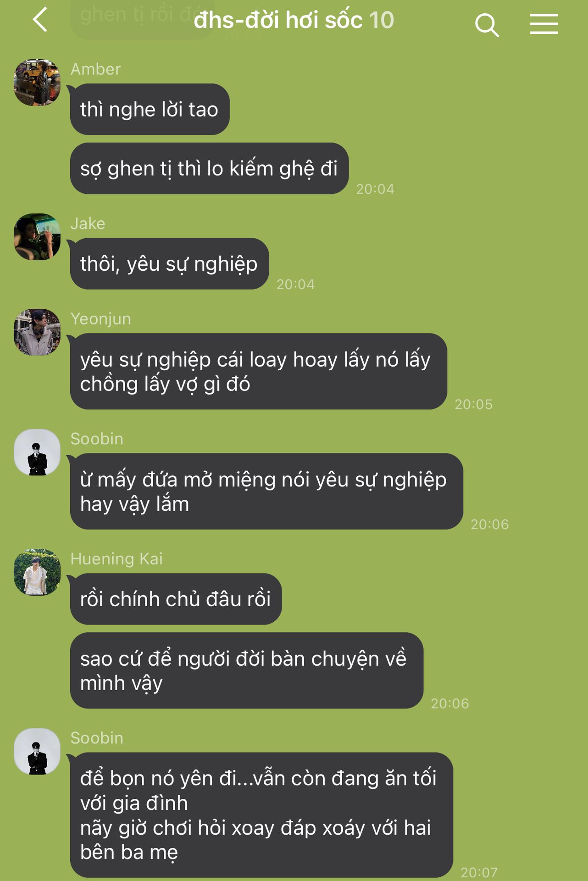Screen dimensions: 588x881
Task: Select Yeonjun's message about "cái loay hoay"
Action: [x=258, y=371]
